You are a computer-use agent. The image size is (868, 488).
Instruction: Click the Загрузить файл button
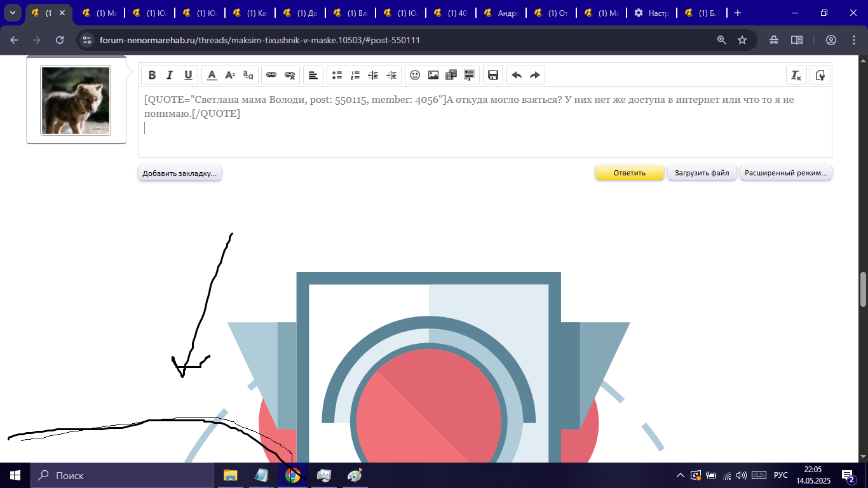click(702, 173)
